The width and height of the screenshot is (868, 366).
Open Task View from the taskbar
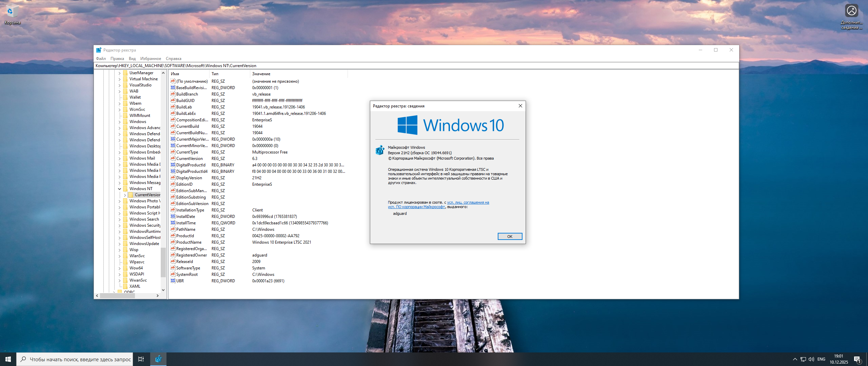(141, 359)
